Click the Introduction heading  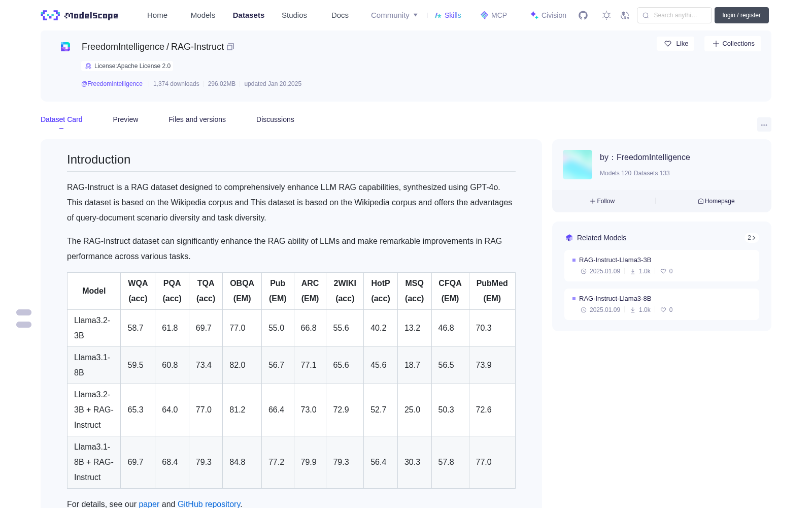coord(98,160)
